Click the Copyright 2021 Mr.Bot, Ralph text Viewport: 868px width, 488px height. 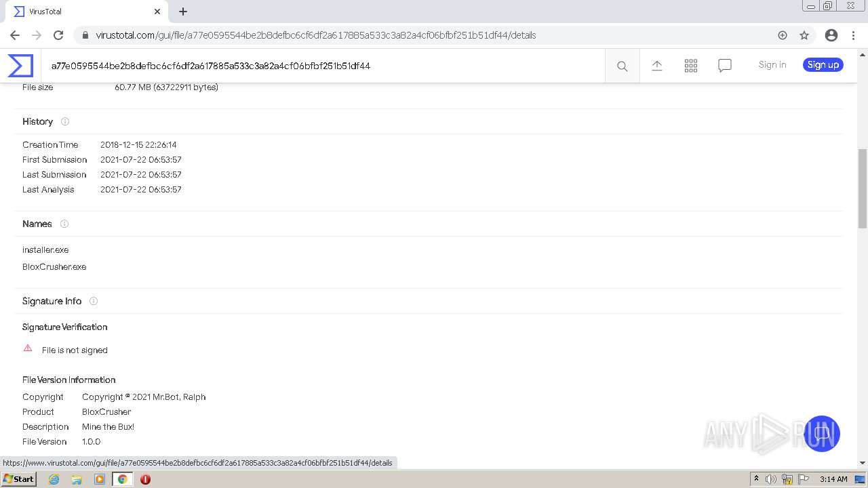click(144, 397)
